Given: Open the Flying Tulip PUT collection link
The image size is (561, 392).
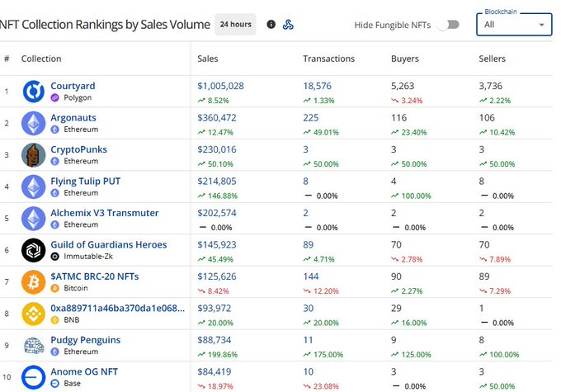Looking at the screenshot, I should point(86,181).
